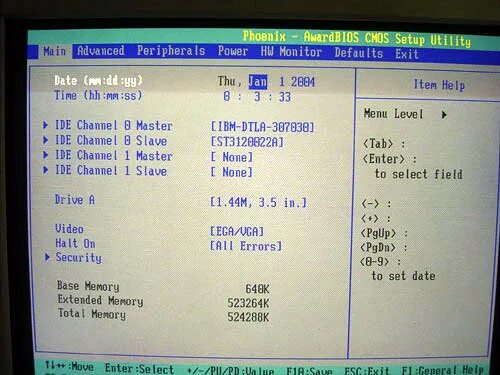The width and height of the screenshot is (500, 375).
Task: Click the Date (mm:dd:yy) label
Action: pos(98,80)
